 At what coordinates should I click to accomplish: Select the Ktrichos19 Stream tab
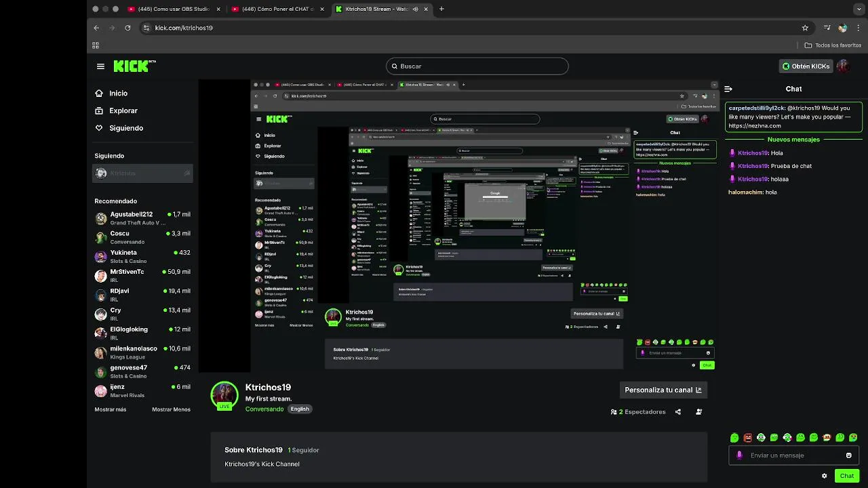[384, 9]
